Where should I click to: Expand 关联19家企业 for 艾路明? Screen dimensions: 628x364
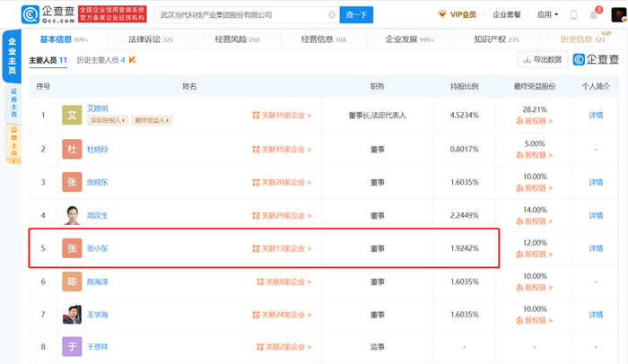[282, 116]
